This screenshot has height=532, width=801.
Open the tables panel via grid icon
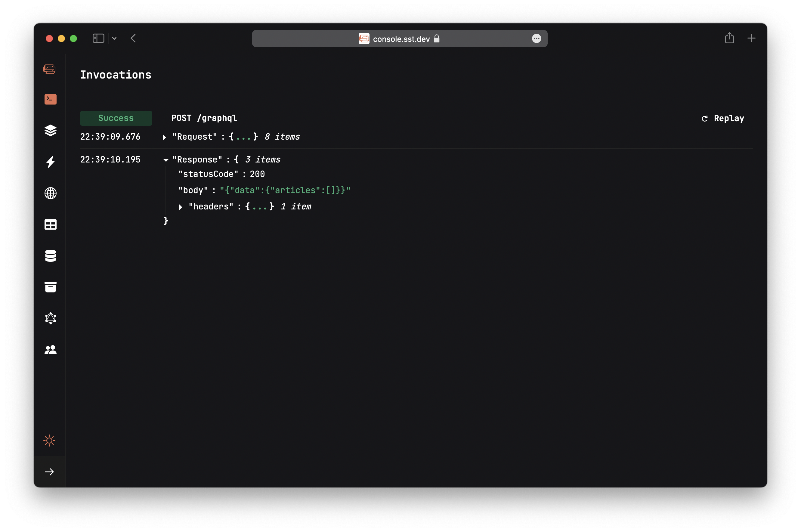point(50,224)
